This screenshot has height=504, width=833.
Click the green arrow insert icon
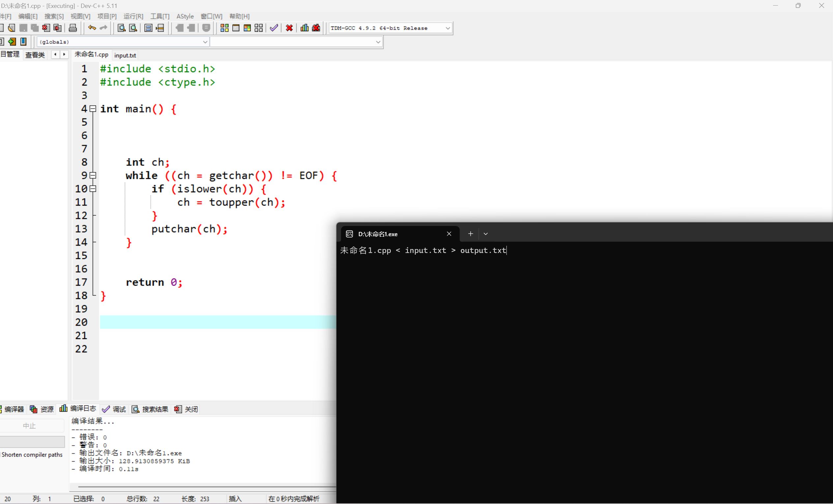12,42
